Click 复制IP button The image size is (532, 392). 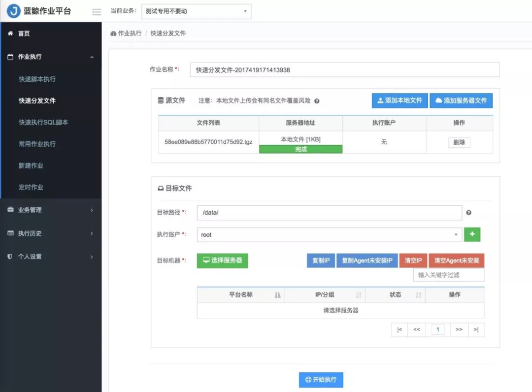[x=321, y=261]
